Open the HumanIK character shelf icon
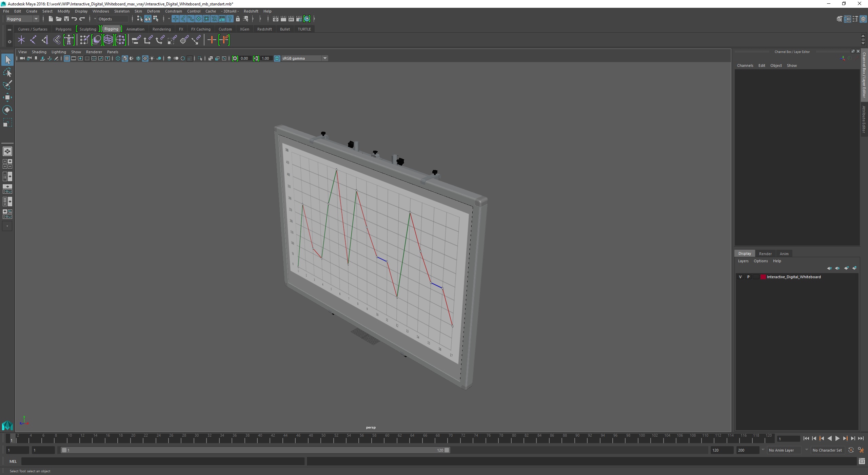The width and height of the screenshot is (868, 475). click(69, 40)
